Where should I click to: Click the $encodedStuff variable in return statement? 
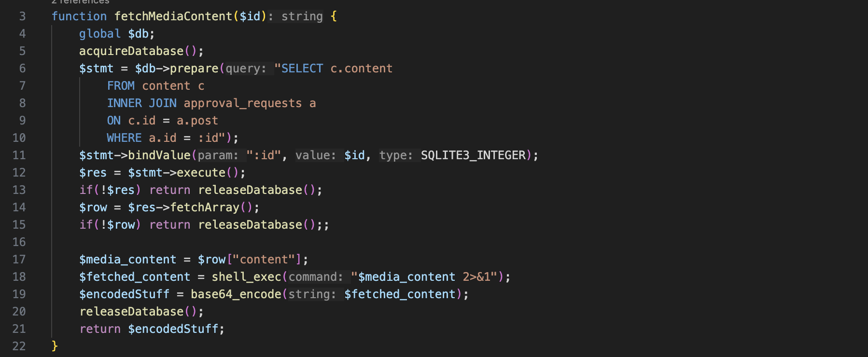[x=173, y=329]
